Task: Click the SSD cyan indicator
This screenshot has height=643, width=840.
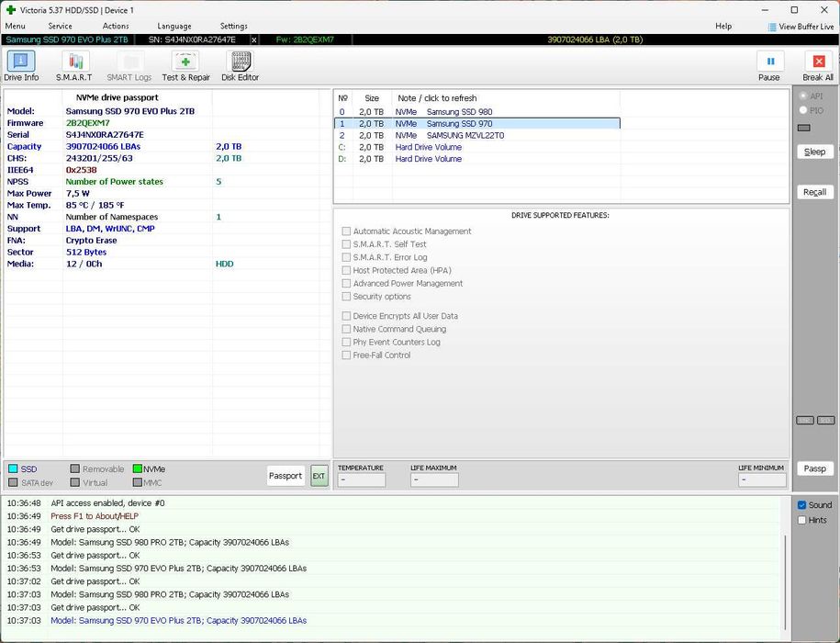Action: pos(14,468)
